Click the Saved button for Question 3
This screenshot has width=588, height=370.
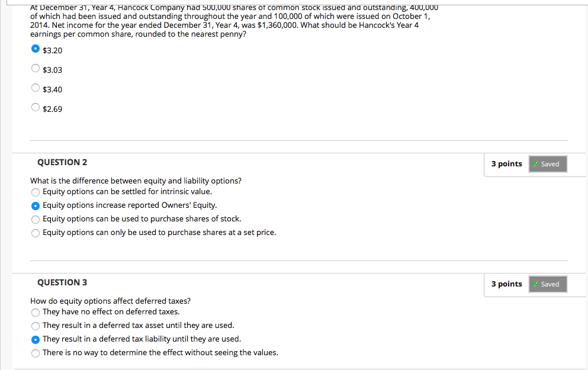tap(547, 284)
